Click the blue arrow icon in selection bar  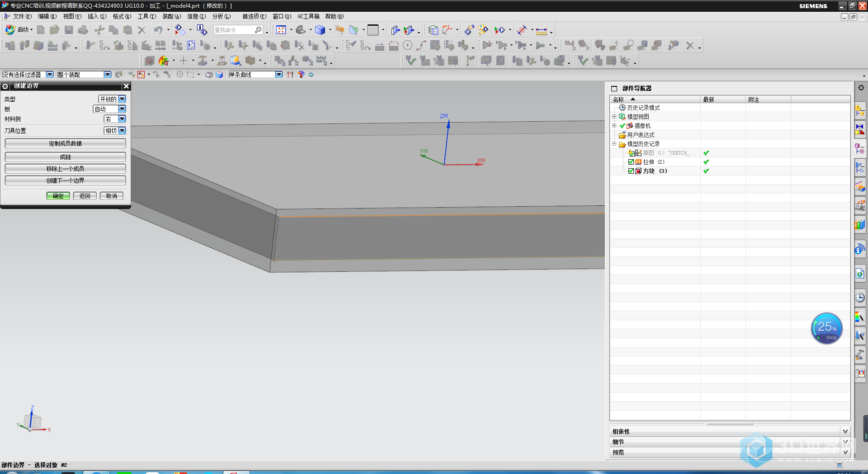[311, 75]
